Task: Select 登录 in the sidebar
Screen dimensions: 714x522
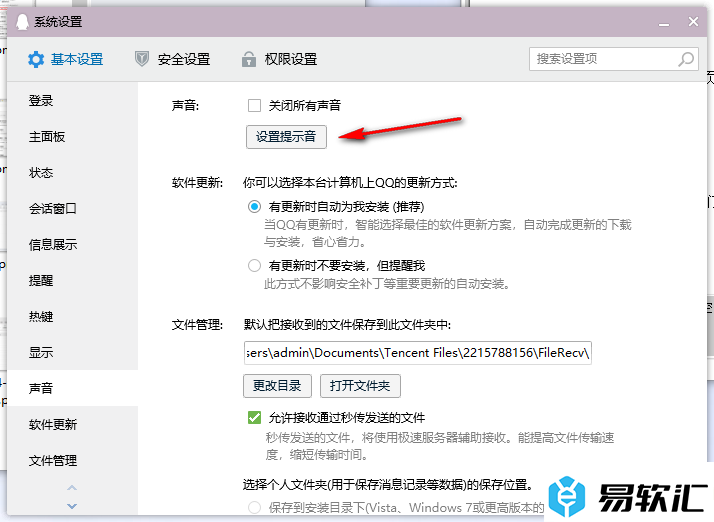Action: (72, 101)
